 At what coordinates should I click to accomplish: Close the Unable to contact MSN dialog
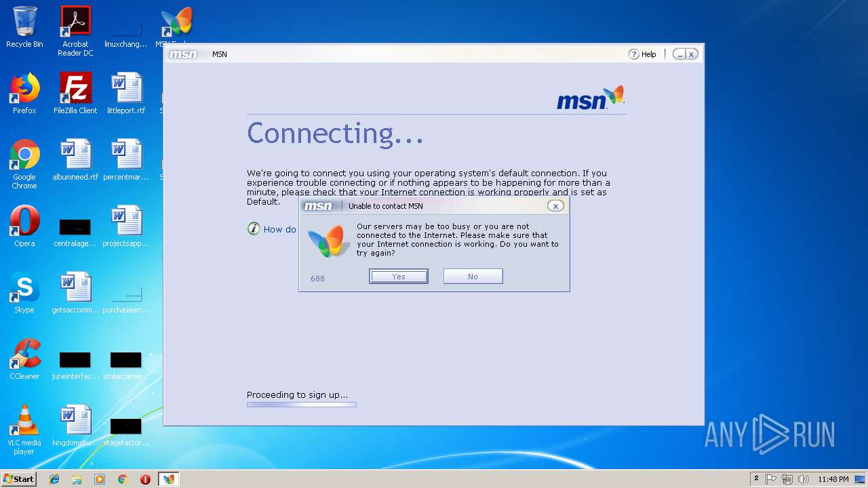(555, 206)
